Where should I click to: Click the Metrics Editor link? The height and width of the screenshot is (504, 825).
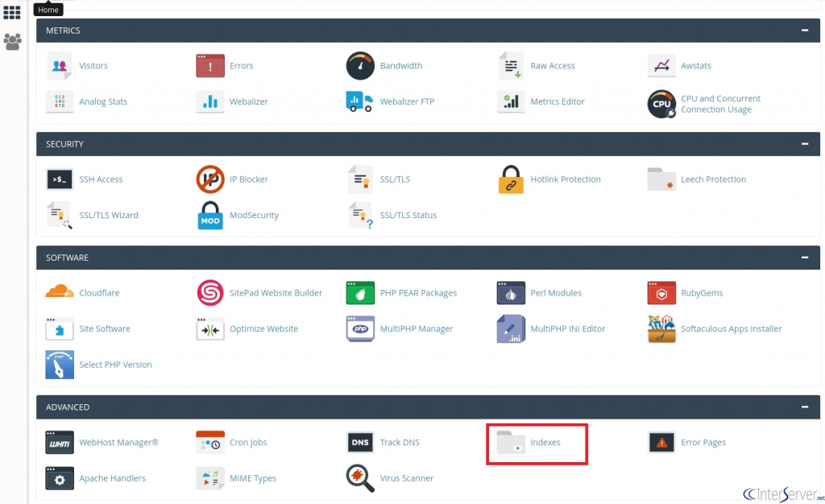pos(558,102)
